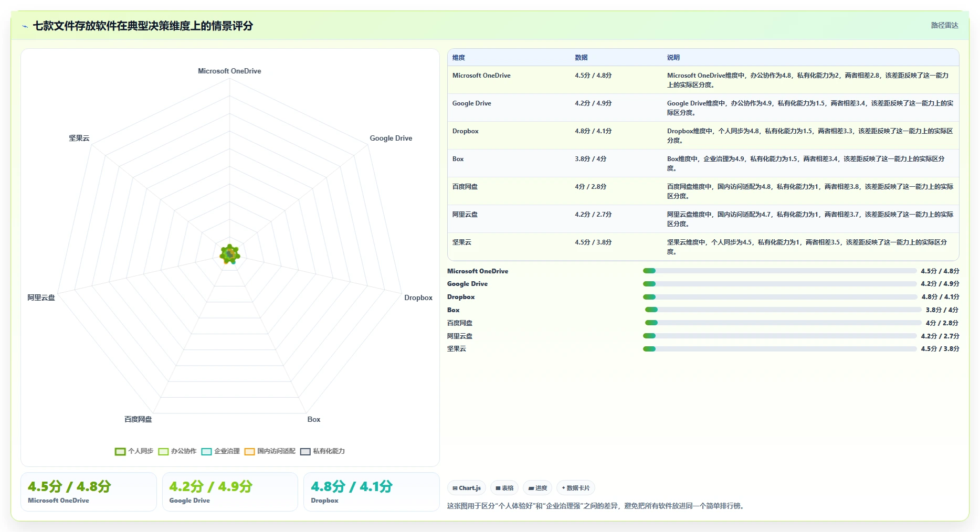Click the Google Drive维度中 description cell
Viewport: 980px width, 532px height.
click(810, 108)
